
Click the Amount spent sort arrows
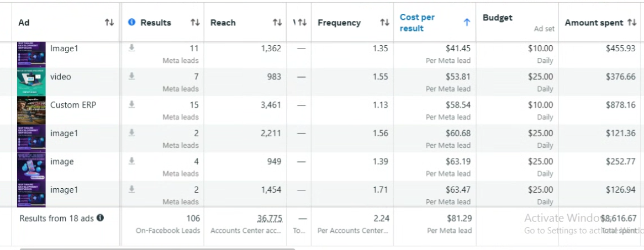tap(632, 23)
